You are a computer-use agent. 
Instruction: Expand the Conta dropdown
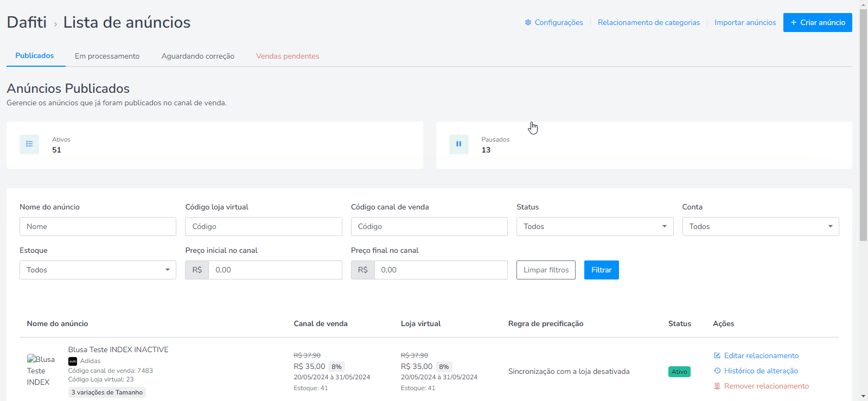pos(760,226)
